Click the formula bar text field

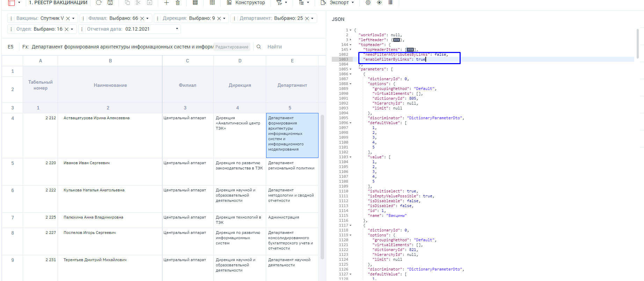click(x=122, y=47)
